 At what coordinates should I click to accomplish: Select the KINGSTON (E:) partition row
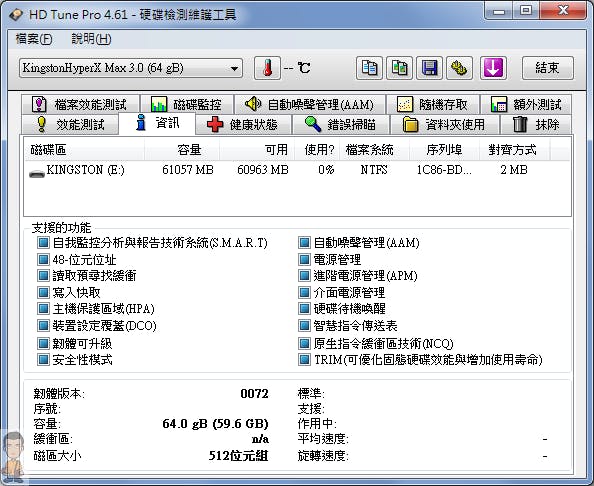click(297, 170)
